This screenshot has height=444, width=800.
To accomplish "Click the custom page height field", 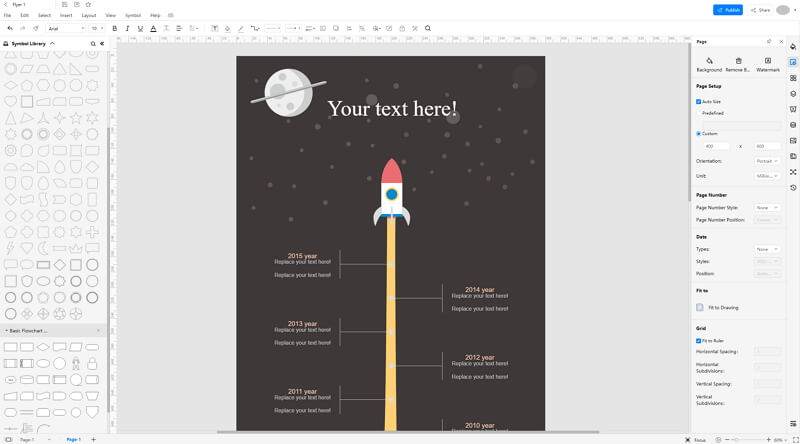I will click(x=767, y=146).
